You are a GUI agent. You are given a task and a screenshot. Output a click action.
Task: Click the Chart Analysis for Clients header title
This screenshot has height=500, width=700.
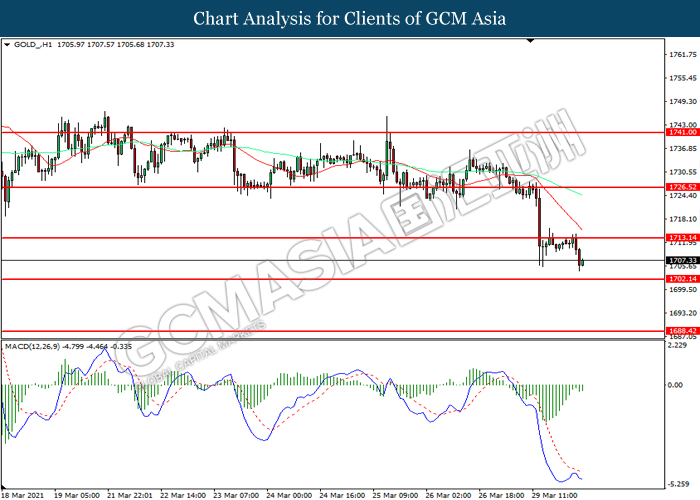[x=350, y=19]
